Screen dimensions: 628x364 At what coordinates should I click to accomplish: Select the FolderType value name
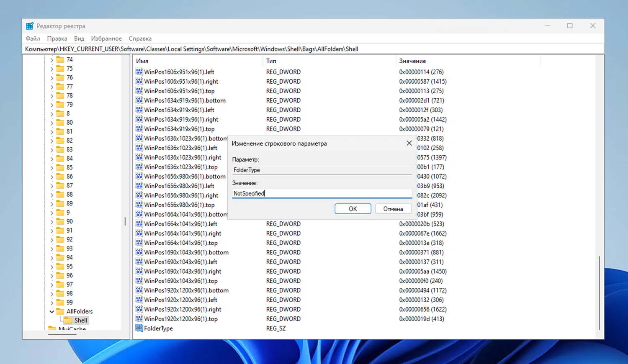coord(158,328)
